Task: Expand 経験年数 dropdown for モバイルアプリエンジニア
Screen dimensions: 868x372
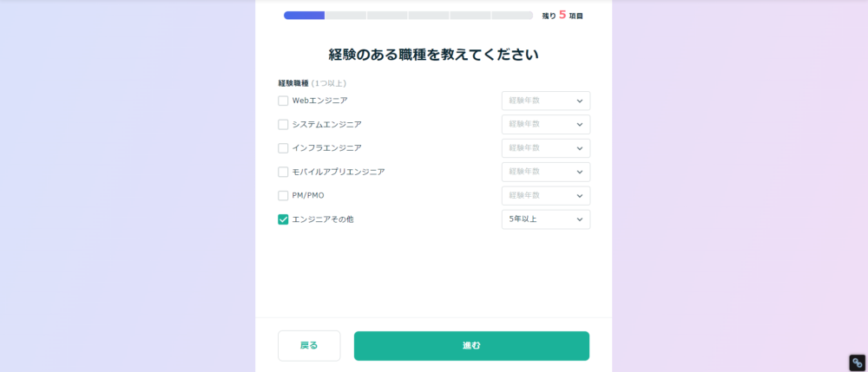Action: [x=546, y=172]
